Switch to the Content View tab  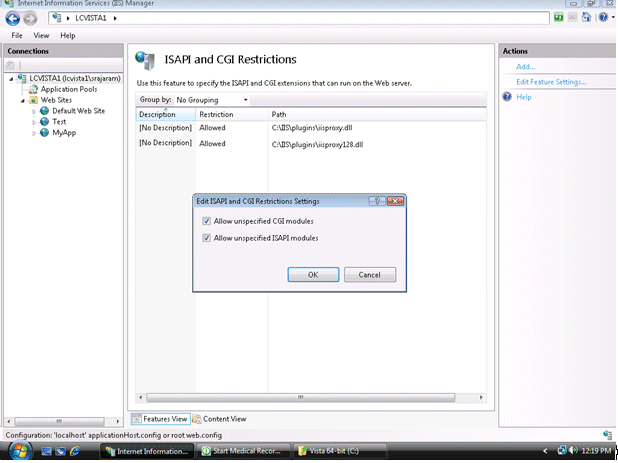[220, 419]
